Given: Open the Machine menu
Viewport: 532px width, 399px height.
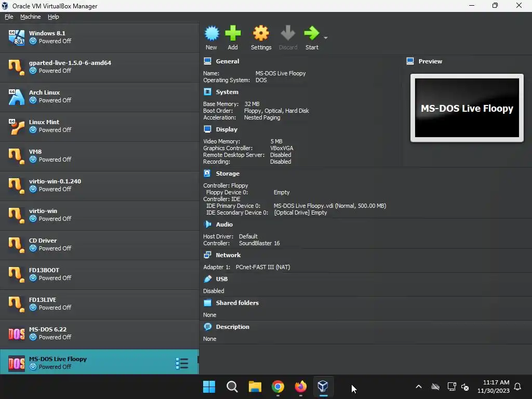Looking at the screenshot, I should (30, 17).
